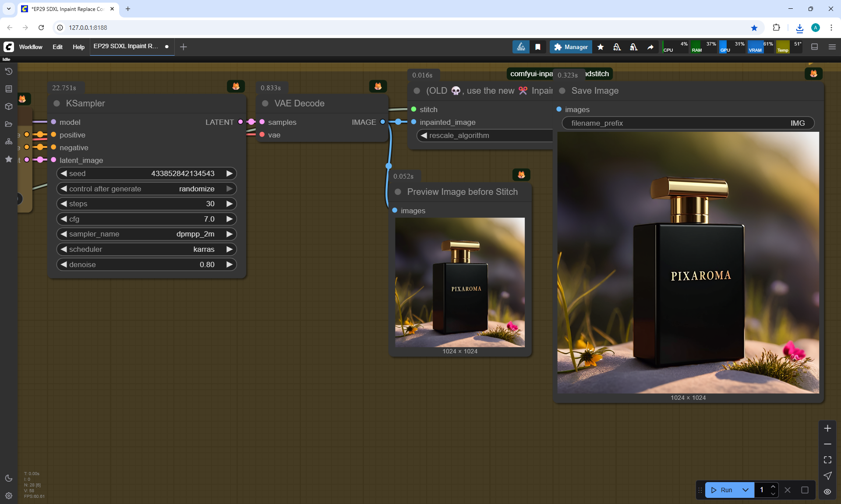This screenshot has width=841, height=504.
Task: Open the queue history sidebar icon
Action: [x=8, y=71]
